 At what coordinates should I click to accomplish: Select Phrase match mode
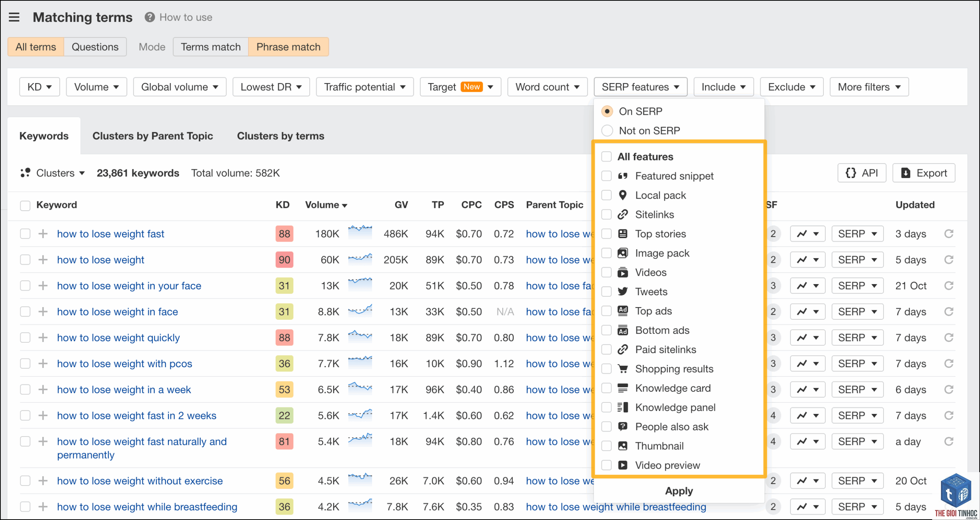click(289, 47)
